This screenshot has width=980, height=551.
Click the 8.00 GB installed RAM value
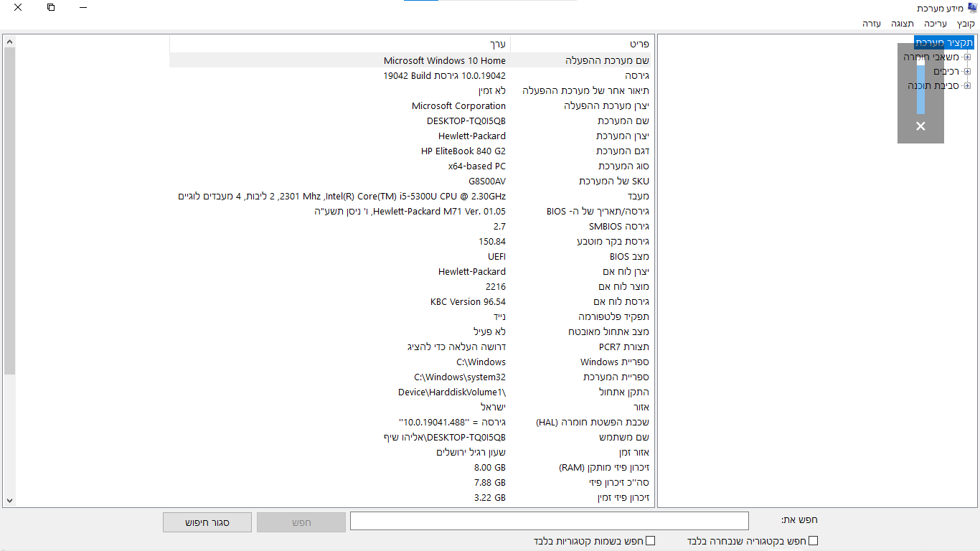(490, 468)
